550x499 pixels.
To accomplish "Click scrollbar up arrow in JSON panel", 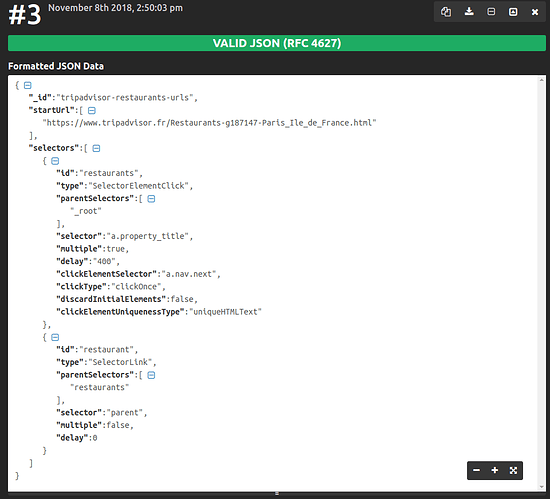I will (x=541, y=80).
